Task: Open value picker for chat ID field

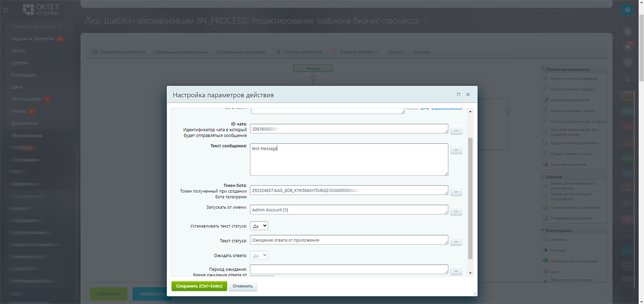Action: click(x=456, y=130)
